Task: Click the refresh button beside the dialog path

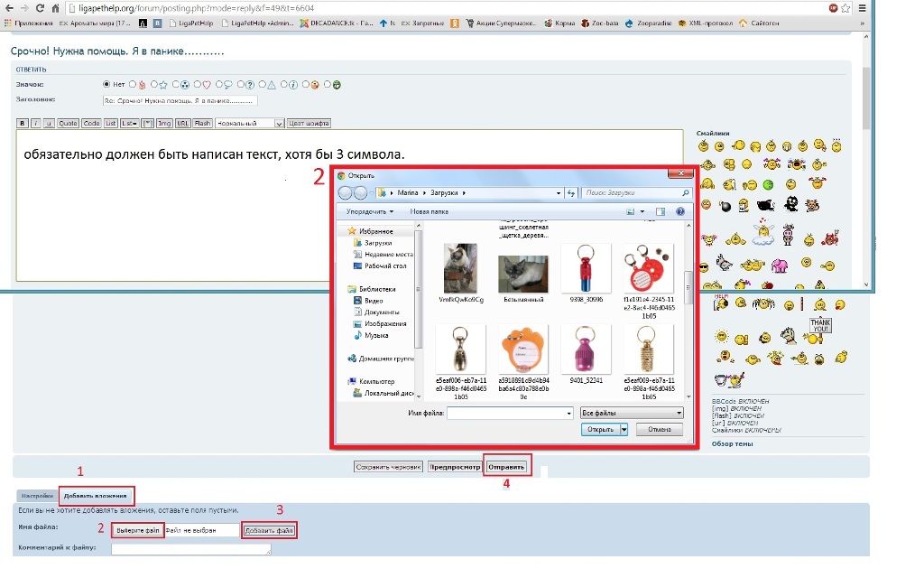Action: coord(571,193)
